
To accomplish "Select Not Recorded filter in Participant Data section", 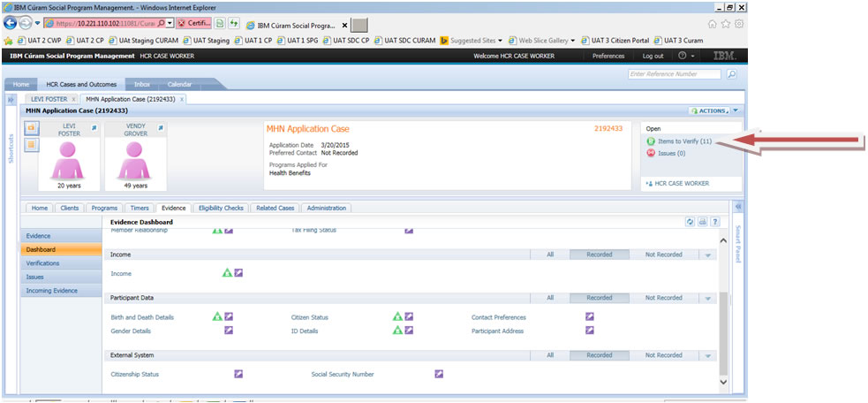I will 664,298.
